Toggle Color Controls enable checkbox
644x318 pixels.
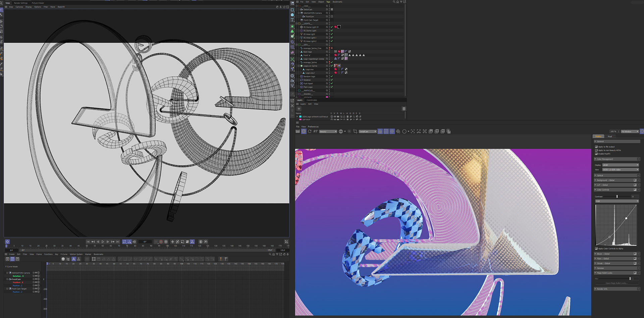click(635, 190)
